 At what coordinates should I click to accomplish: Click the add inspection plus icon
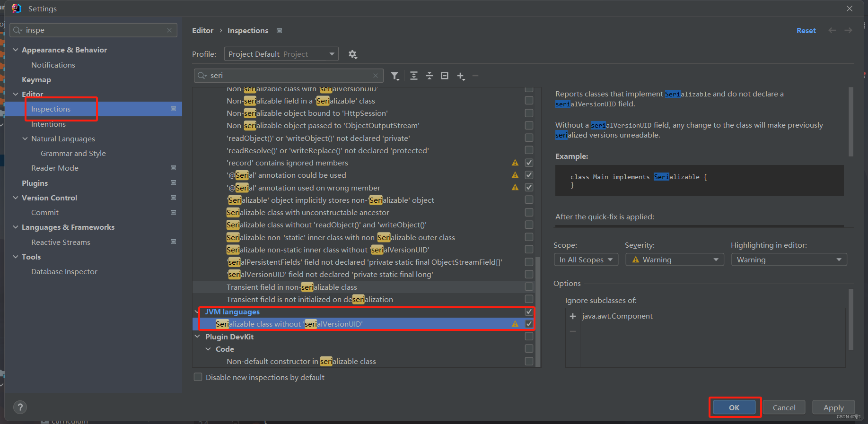(461, 76)
